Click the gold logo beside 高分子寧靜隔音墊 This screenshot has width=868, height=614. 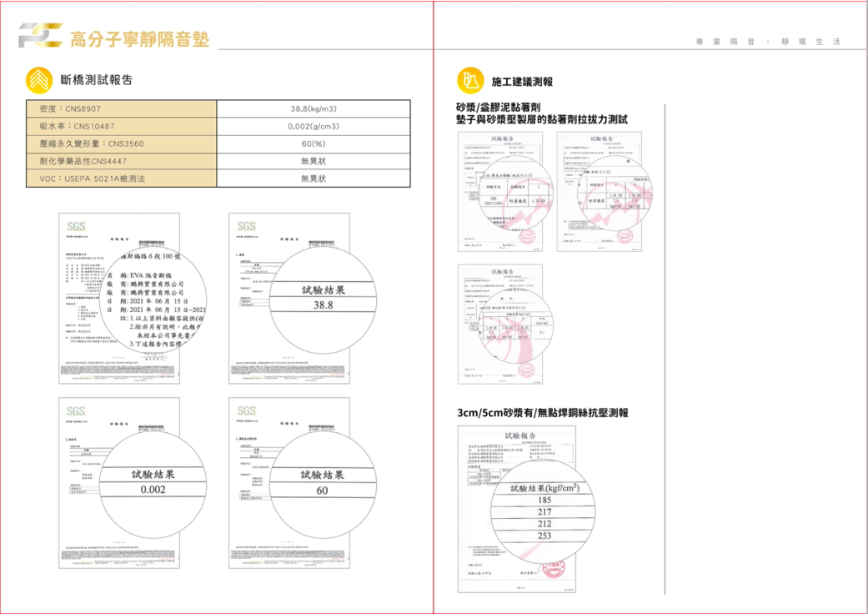(x=39, y=36)
